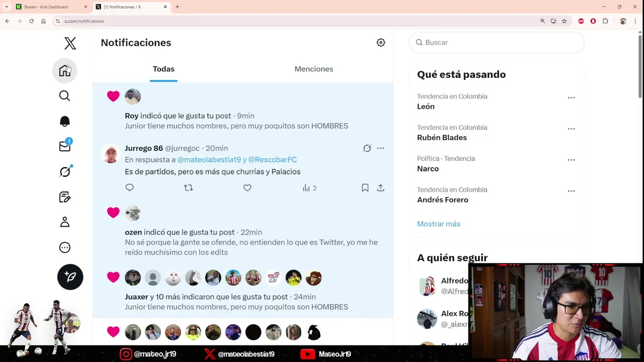Open first avatar in Juaxer likes row
644x362 pixels.
(133, 278)
